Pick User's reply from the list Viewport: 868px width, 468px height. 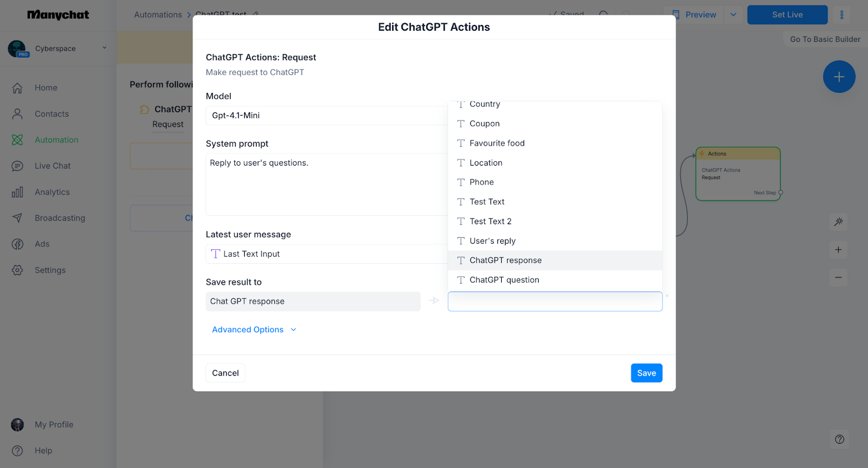[x=555, y=241]
